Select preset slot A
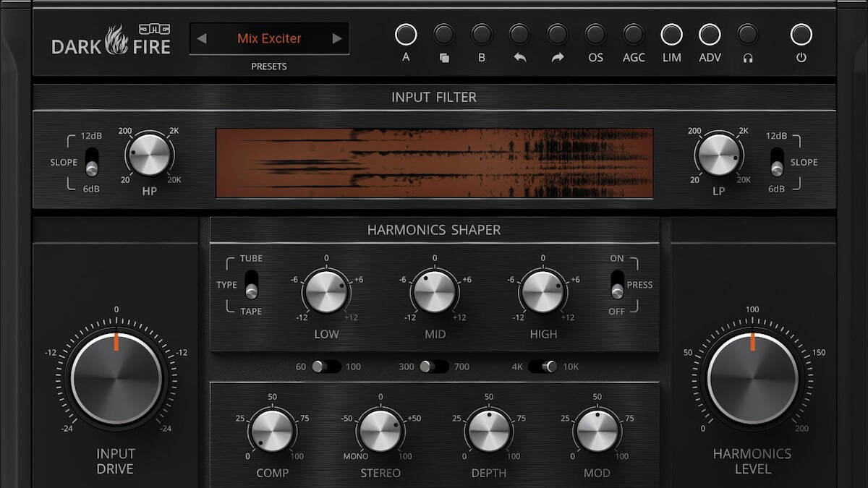The height and width of the screenshot is (488, 868). (x=406, y=35)
